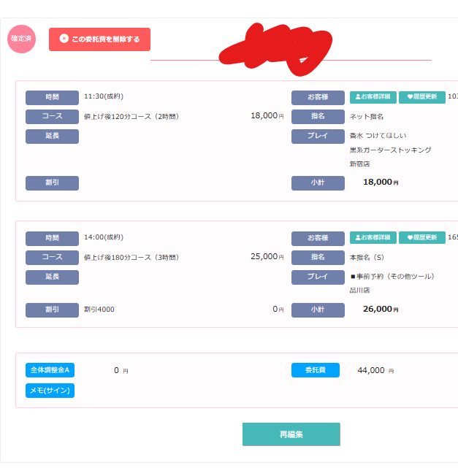Click 履歴更新 heart button in the 11:30 booking
The width and height of the screenshot is (458, 476).
pyautogui.click(x=422, y=97)
